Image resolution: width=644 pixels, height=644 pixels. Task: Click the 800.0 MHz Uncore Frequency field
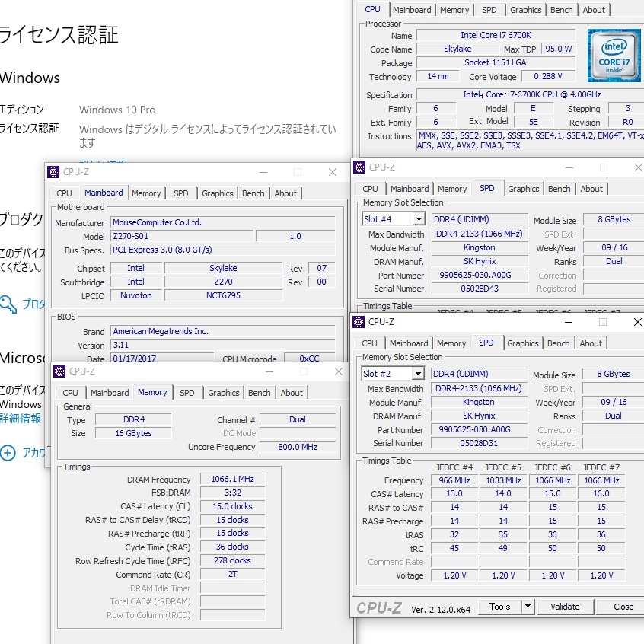298,446
